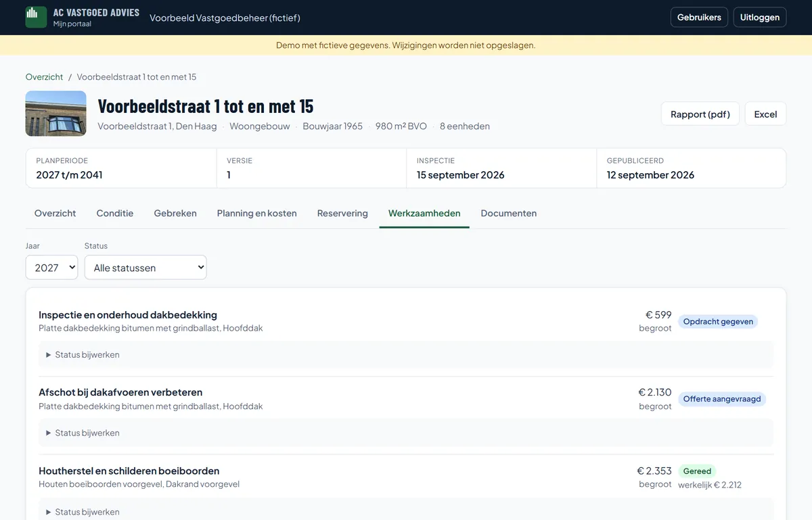Click the 'Opdracht gegeven' status badge
Image resolution: width=812 pixels, height=520 pixels.
(718, 321)
